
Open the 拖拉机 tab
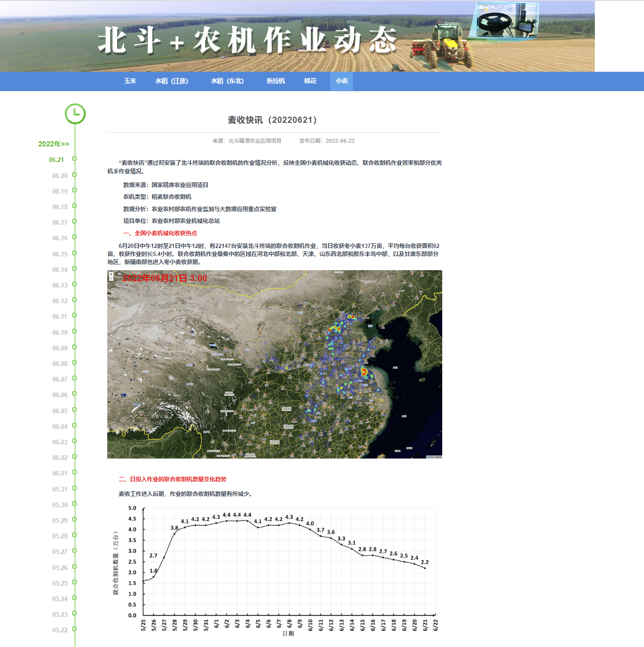275,81
